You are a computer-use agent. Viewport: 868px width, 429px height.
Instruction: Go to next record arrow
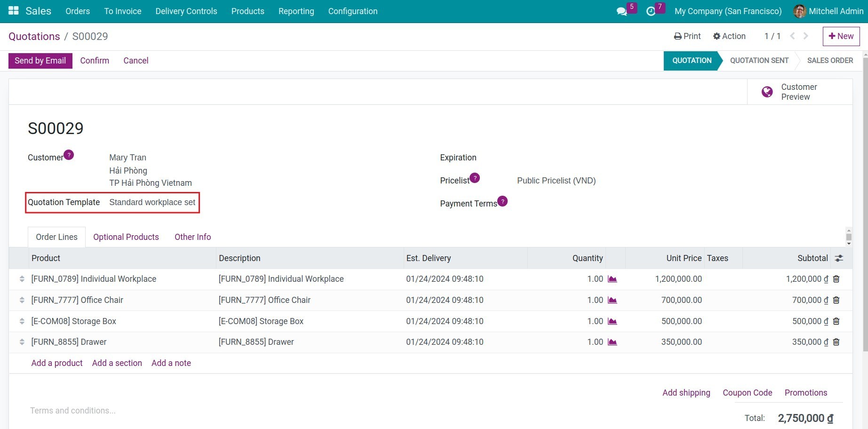[x=805, y=36]
